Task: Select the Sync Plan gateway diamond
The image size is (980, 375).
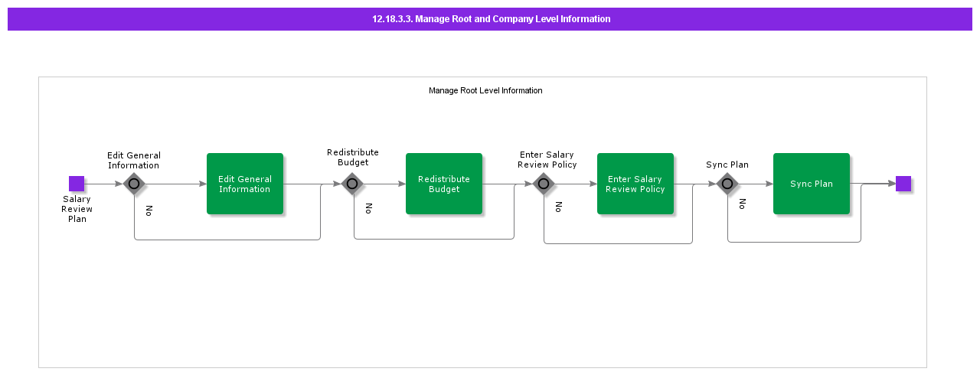Action: [727, 184]
